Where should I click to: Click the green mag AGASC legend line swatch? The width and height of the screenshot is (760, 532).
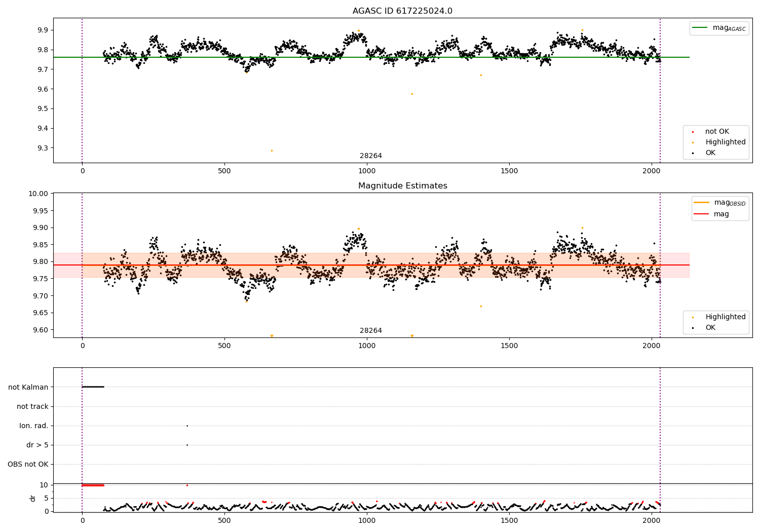coord(700,28)
